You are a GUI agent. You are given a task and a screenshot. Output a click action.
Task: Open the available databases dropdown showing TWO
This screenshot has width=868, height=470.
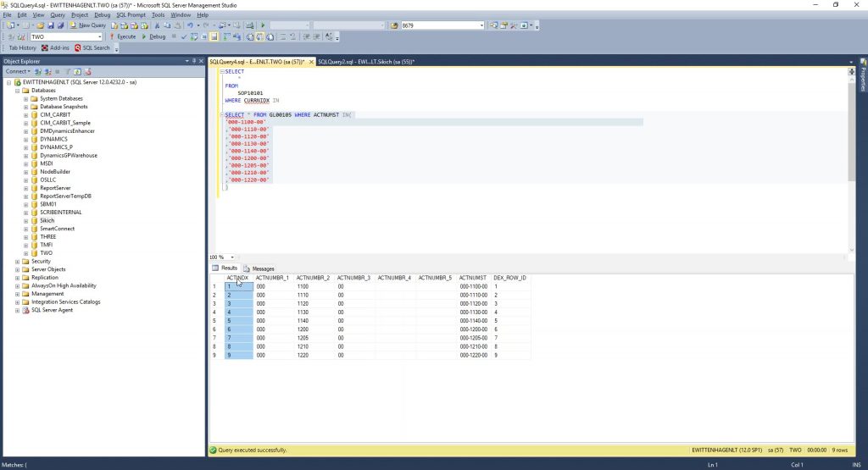tap(98, 36)
